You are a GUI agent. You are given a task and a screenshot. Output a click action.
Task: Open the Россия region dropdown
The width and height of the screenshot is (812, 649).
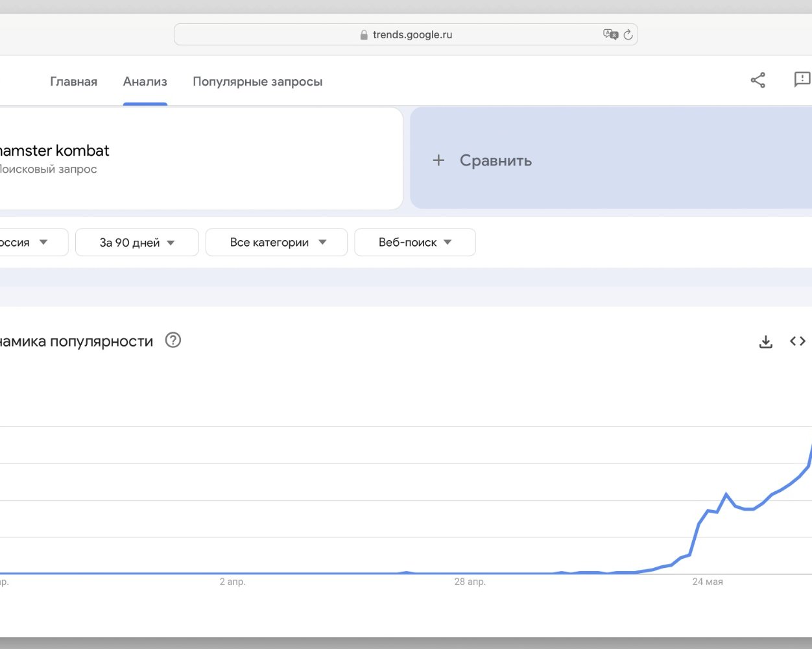pyautogui.click(x=32, y=243)
